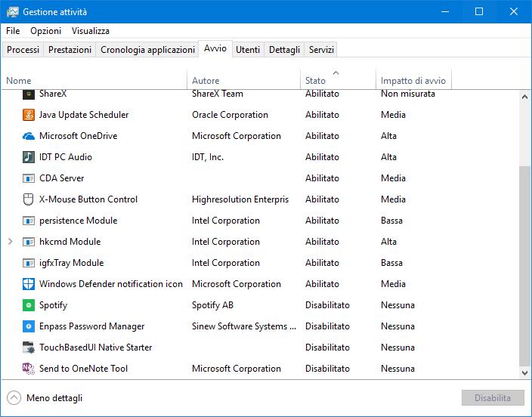This screenshot has height=417, width=532.
Task: Switch to the Prestazioni tab
Action: tap(70, 50)
